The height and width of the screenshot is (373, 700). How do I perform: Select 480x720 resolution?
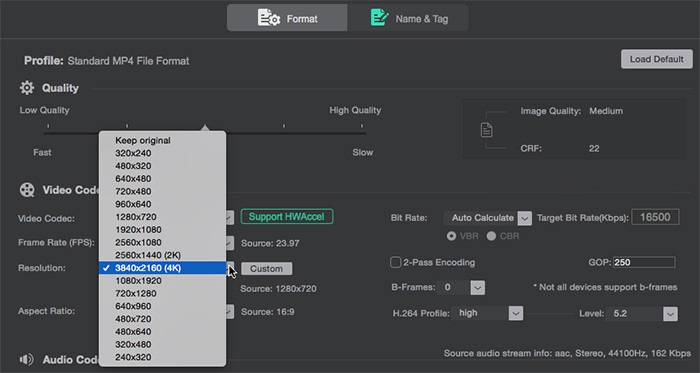click(x=162, y=319)
